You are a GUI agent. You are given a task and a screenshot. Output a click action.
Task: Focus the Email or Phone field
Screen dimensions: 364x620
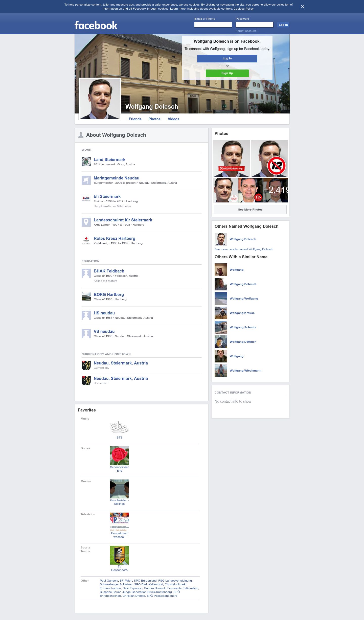[x=213, y=25]
